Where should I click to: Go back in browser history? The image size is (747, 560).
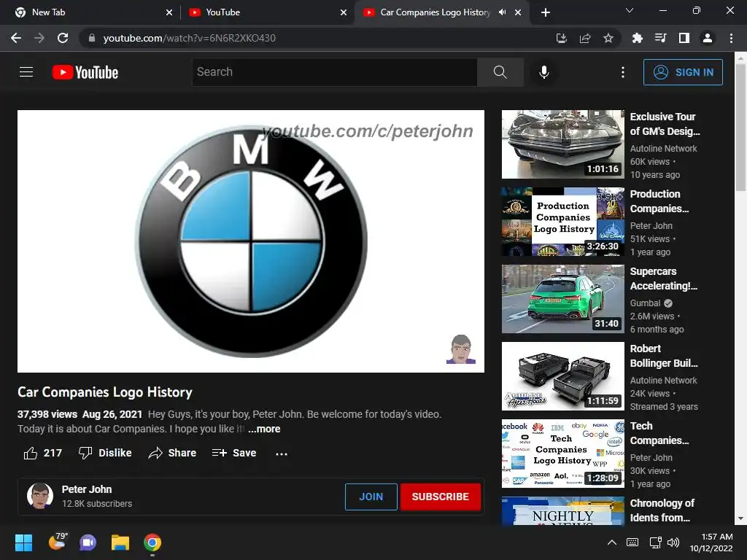point(16,38)
